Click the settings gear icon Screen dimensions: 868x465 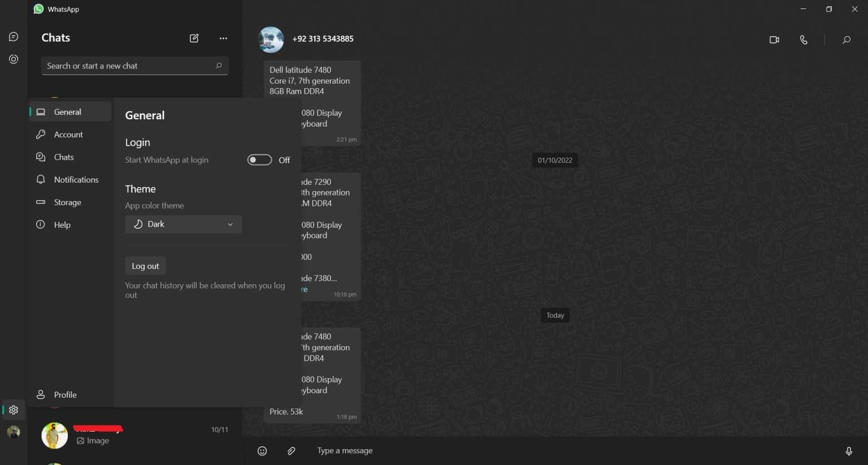14,410
